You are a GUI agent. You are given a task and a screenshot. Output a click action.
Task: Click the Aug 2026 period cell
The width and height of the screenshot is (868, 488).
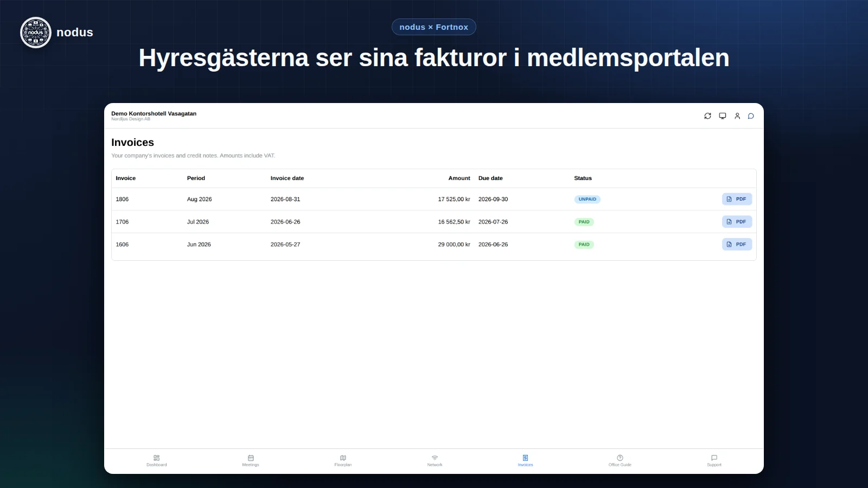[x=200, y=200]
